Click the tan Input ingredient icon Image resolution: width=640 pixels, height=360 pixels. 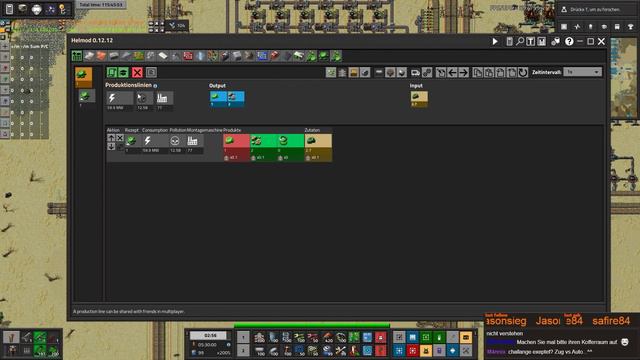(x=419, y=99)
